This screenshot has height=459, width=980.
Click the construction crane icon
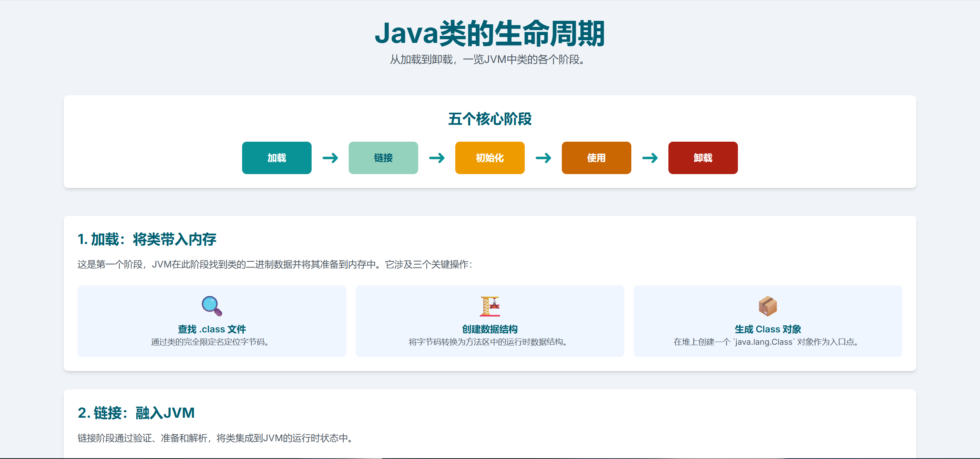(490, 306)
